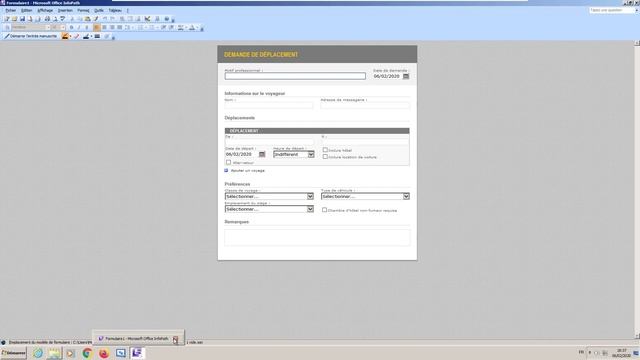Screen dimensions: 640x360
Task: Click the highlighted Align Left icon
Action: pyautogui.click(x=96, y=27)
